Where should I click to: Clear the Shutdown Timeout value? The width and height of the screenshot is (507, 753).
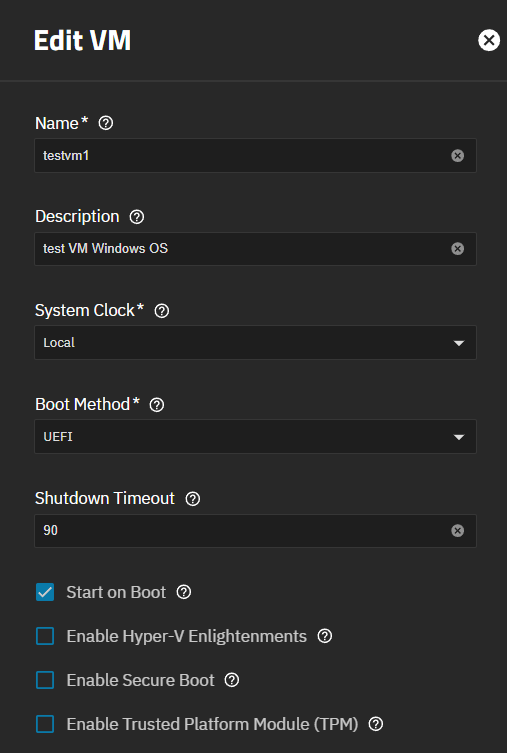click(x=458, y=531)
